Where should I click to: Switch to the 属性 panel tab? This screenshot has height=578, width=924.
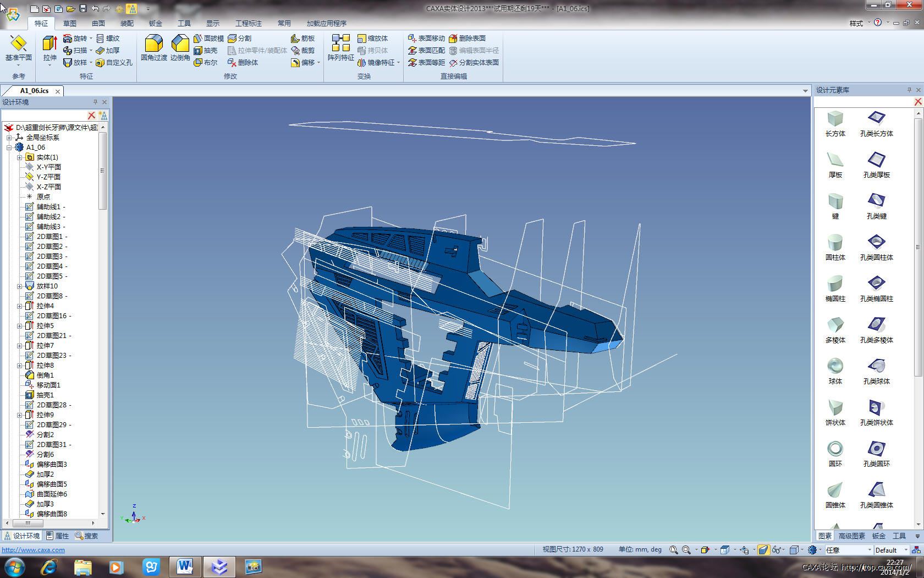point(58,536)
